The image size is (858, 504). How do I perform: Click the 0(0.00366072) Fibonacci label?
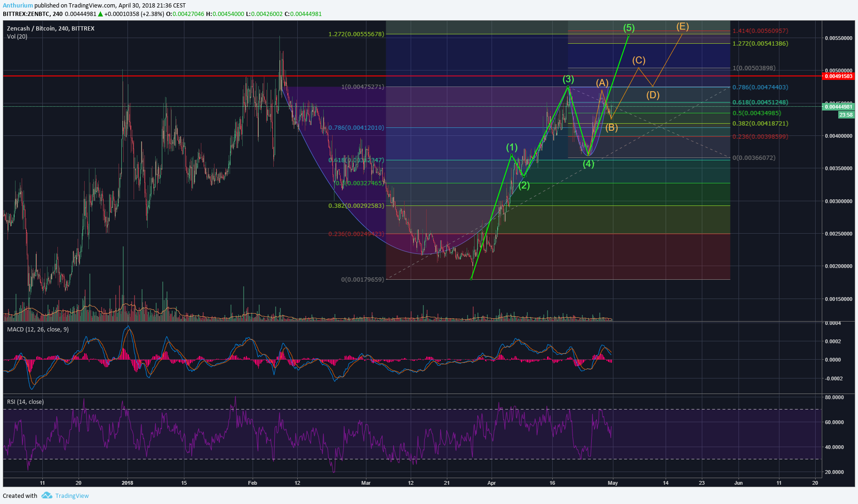tap(754, 157)
